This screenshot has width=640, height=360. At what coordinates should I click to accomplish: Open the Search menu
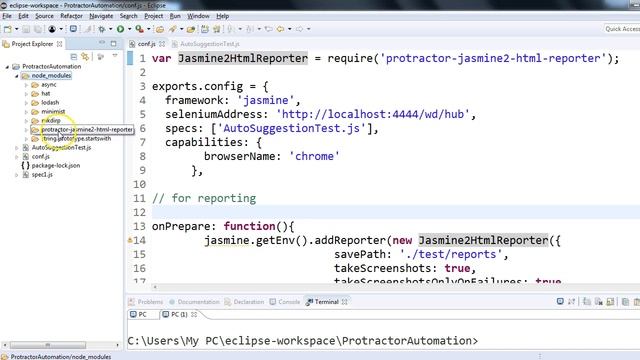coord(129,16)
